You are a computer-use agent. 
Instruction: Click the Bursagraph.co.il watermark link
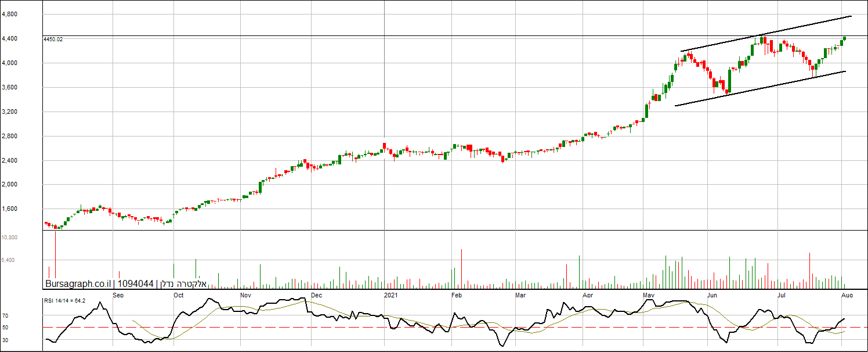coord(78,284)
